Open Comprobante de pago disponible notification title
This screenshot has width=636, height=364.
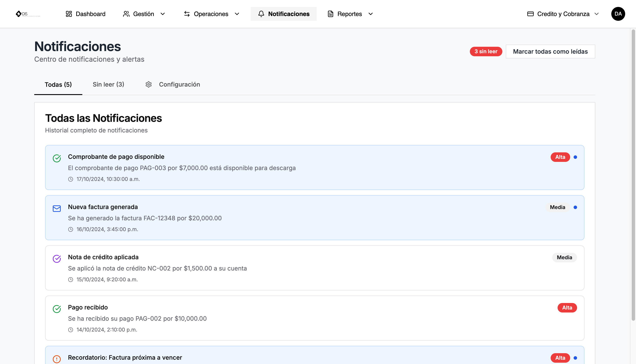(116, 157)
